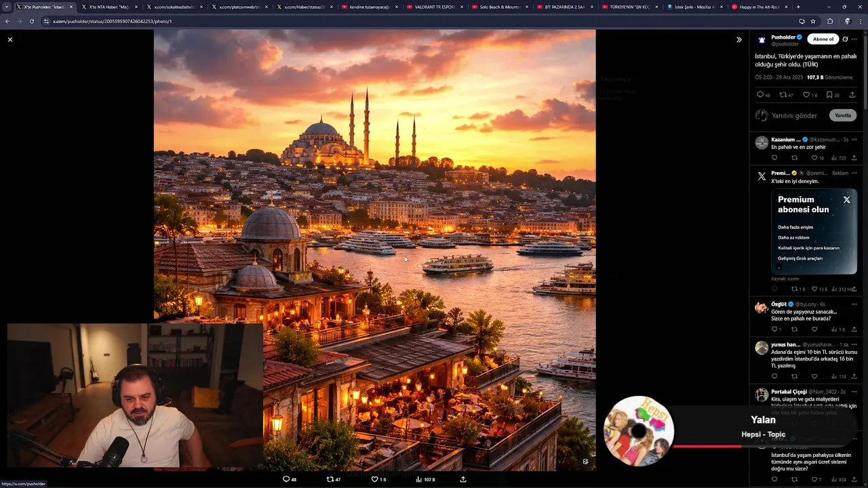The height and width of the screenshot is (488, 868).
Task: Switch to X'te NTA Haber tab
Action: pos(108,7)
